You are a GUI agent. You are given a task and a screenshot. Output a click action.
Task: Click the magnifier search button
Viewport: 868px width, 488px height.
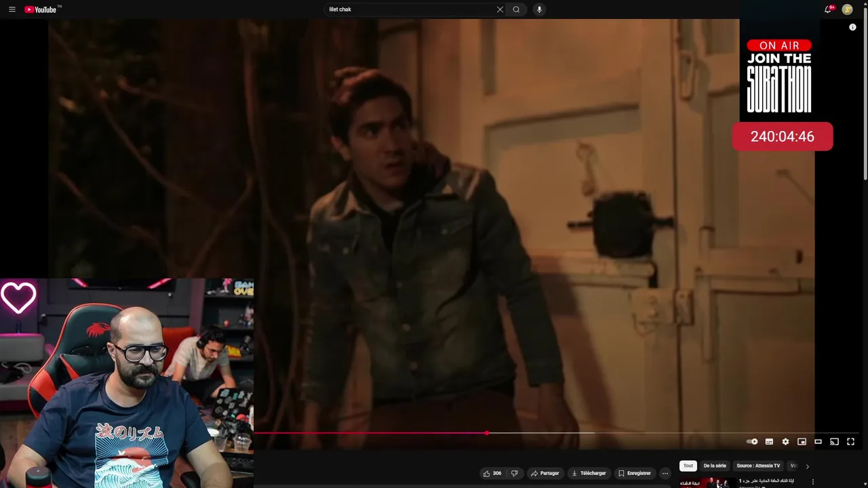coord(516,9)
